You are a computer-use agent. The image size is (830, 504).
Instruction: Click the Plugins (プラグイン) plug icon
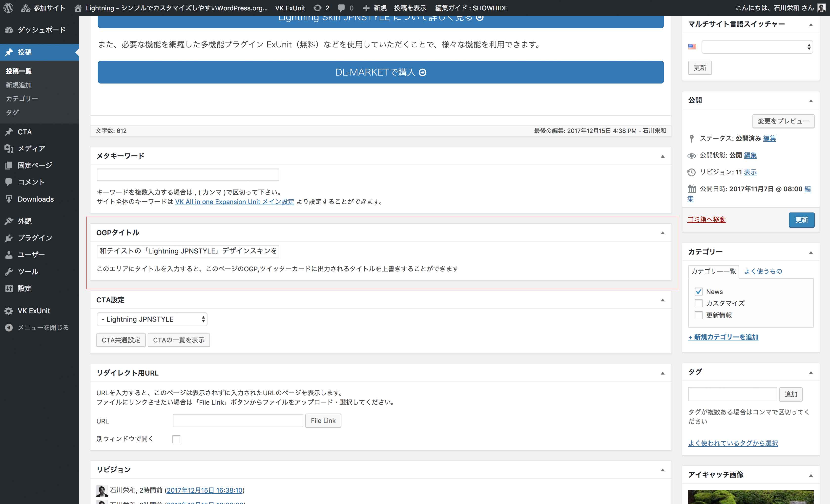click(9, 238)
